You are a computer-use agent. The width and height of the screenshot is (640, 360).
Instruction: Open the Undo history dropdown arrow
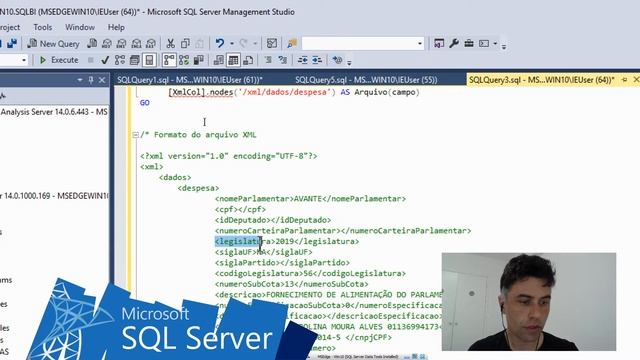pos(231,44)
